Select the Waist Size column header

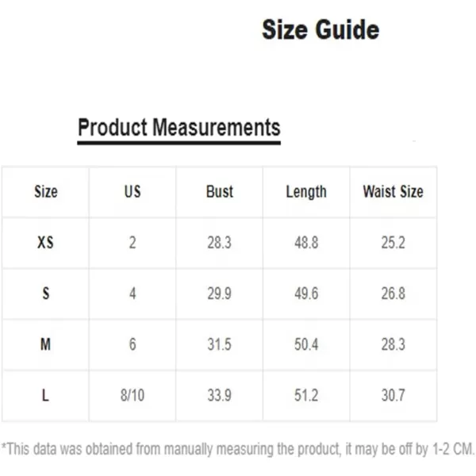393,192
